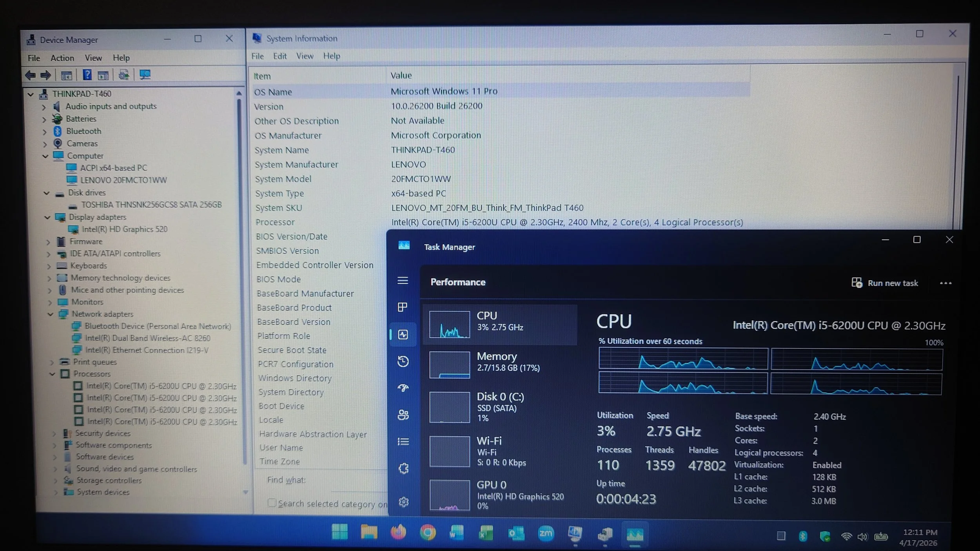Expand the Keyboards node
The width and height of the screenshot is (980, 551).
(x=49, y=266)
